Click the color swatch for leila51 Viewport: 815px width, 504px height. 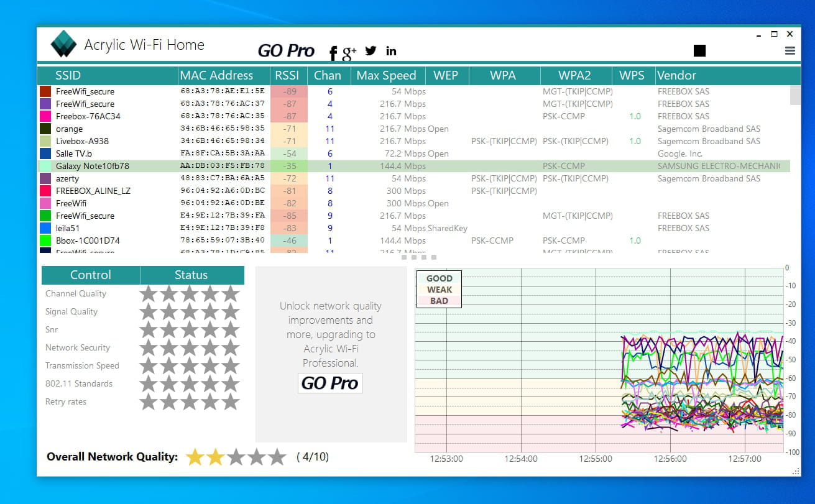[45, 228]
